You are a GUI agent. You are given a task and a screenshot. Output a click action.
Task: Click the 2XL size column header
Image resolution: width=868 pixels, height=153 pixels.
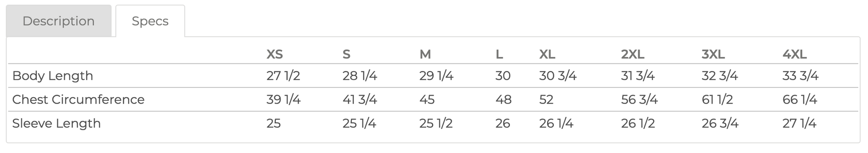[633, 54]
